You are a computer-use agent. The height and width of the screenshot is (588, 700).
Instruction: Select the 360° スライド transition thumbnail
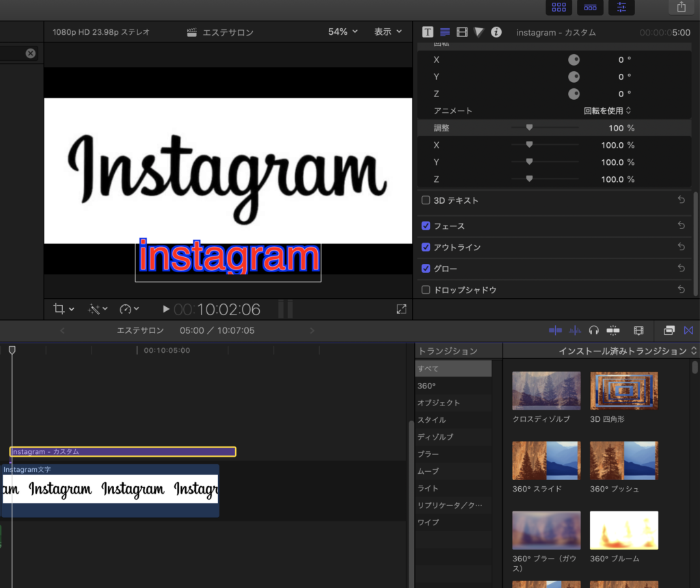tap(546, 460)
